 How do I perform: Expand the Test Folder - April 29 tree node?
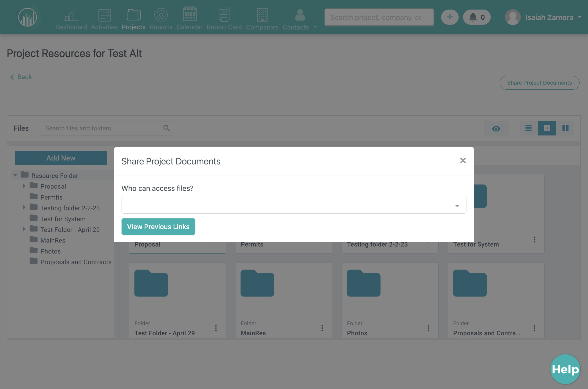(24, 229)
